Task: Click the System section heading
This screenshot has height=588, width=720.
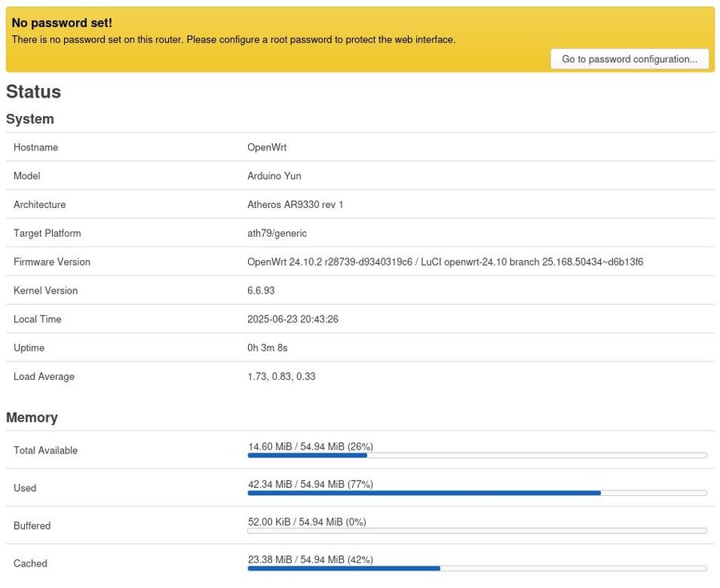Action: point(30,119)
